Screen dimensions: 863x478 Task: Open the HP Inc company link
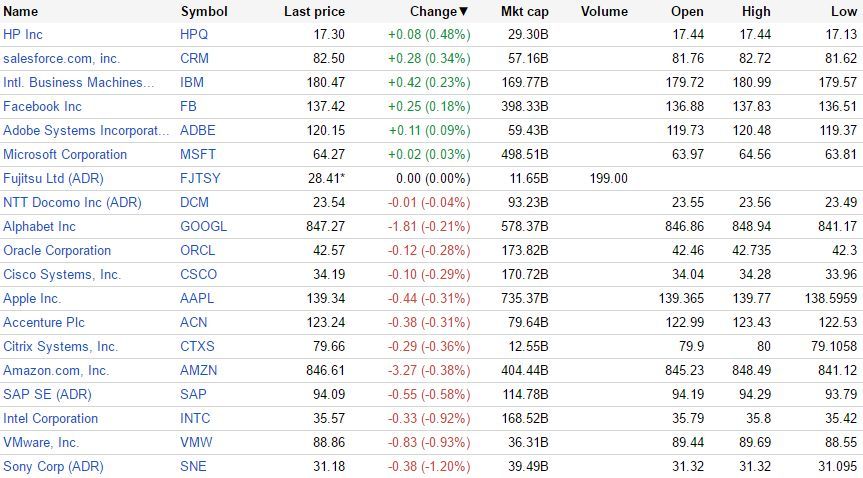click(x=23, y=34)
